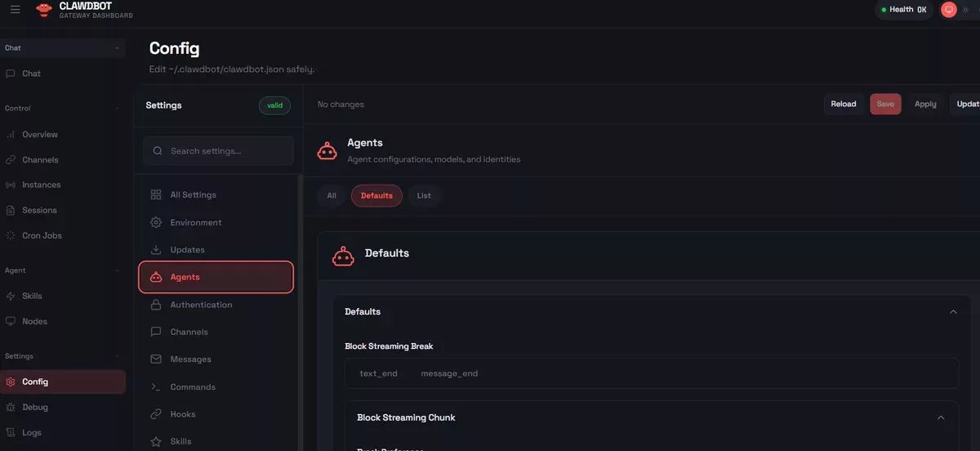Click the Debug bug icon
980x451 pixels.
[11, 407]
